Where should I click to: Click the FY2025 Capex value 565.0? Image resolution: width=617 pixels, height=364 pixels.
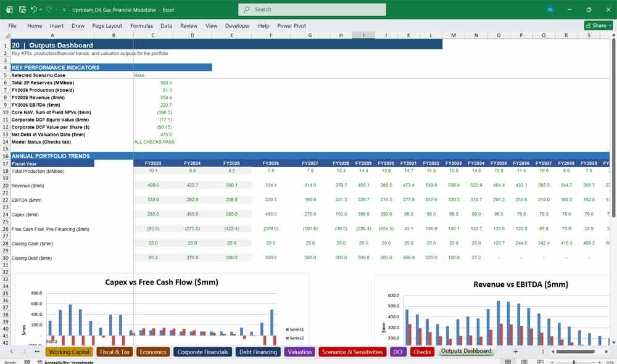point(231,215)
